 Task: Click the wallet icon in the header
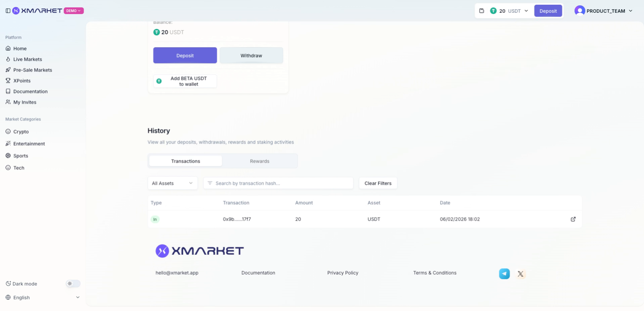(x=482, y=11)
